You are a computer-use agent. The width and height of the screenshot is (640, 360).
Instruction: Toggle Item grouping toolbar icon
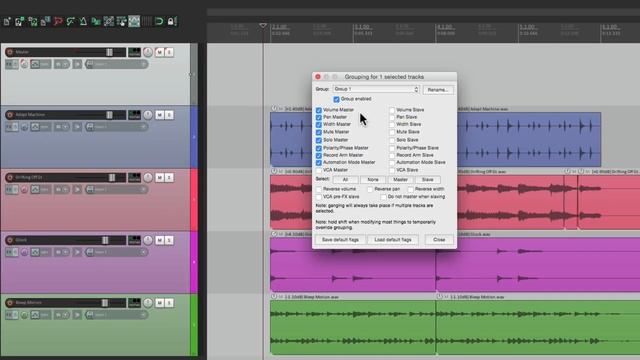coord(109,21)
